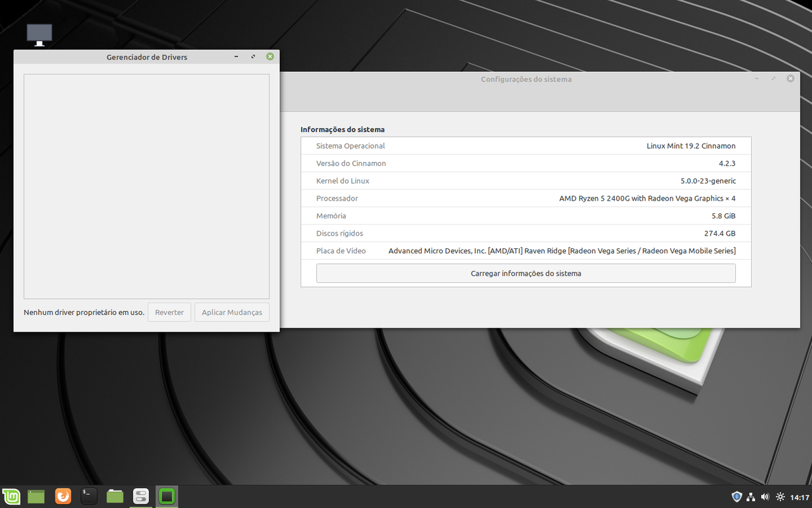Select the Versão do Cinnamon label
Screen dimensions: 812x508
click(351, 163)
